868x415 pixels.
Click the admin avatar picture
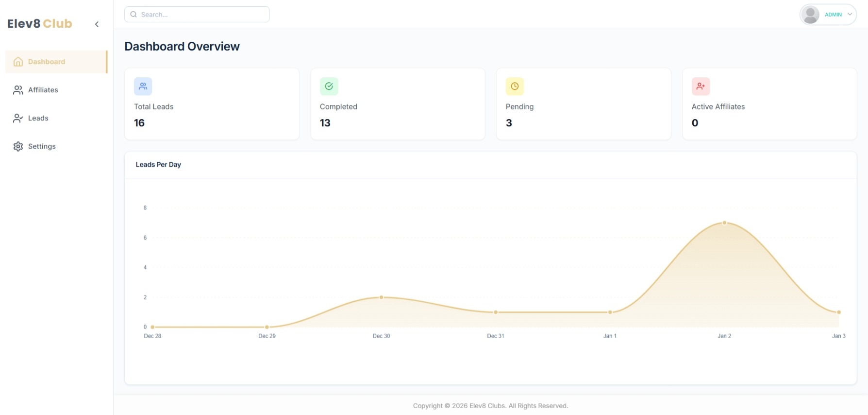(x=810, y=15)
